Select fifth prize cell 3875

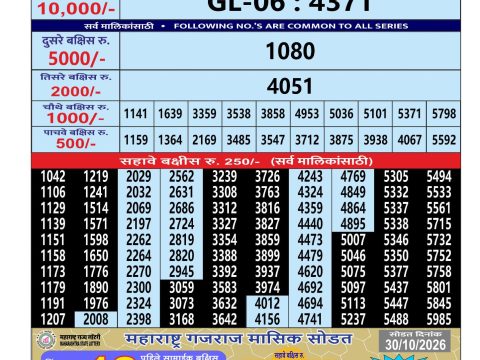tap(341, 140)
